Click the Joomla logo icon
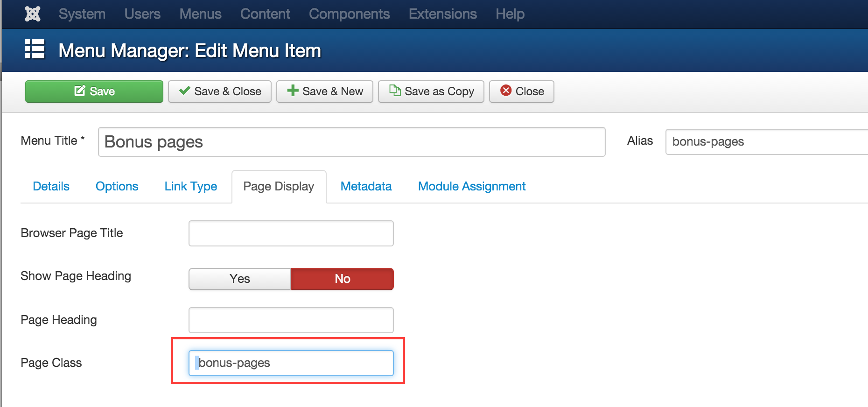868x407 pixels. tap(33, 14)
